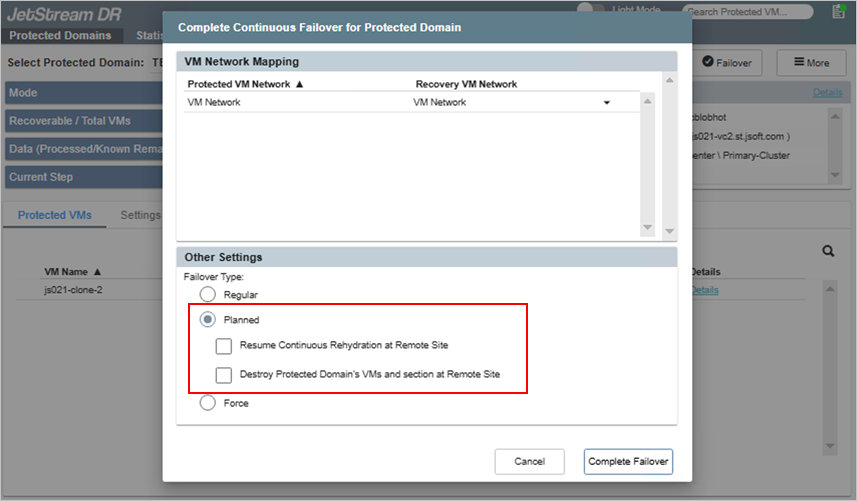This screenshot has width=857, height=501.
Task: Open the Recovery VM Network dropdown
Action: pos(606,103)
